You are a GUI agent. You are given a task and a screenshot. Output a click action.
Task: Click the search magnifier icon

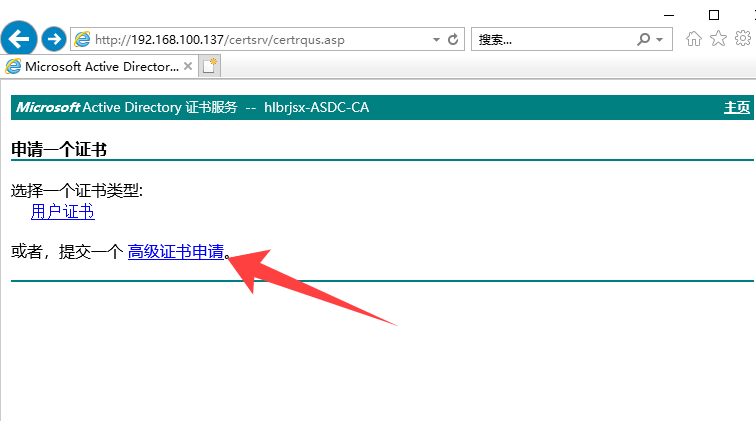(644, 39)
